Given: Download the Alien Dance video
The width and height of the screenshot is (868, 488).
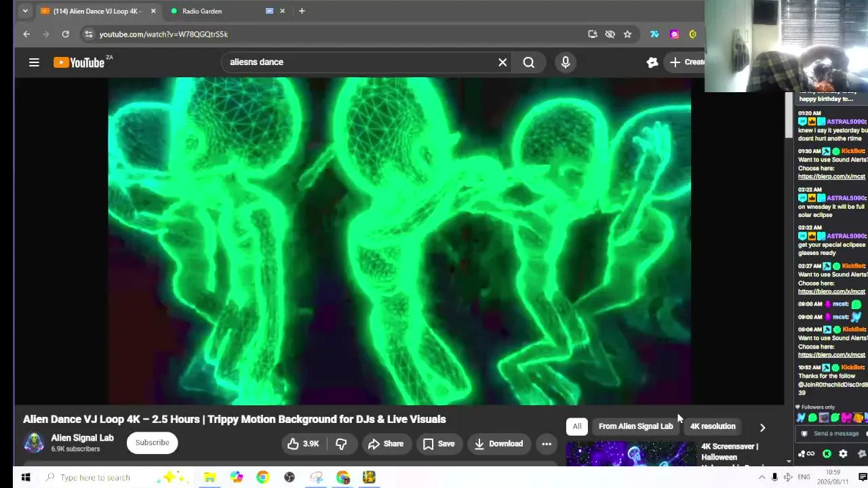Looking at the screenshot, I should tap(498, 444).
